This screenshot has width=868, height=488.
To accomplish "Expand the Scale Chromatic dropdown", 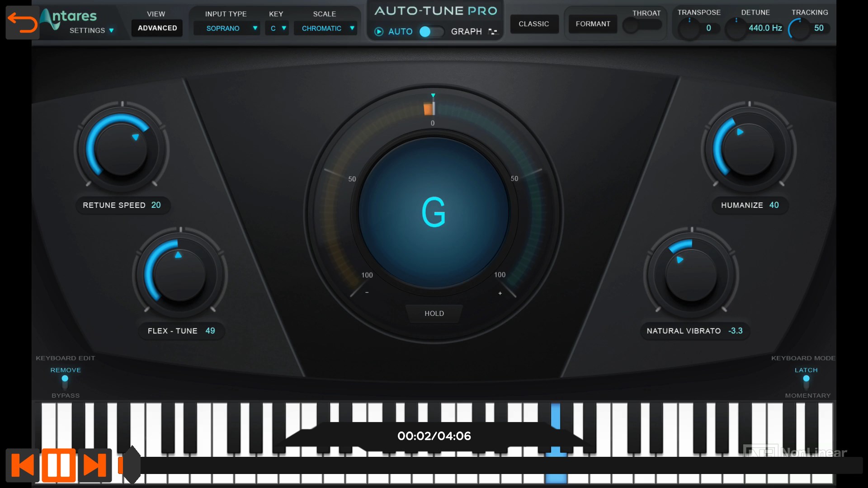I will click(x=325, y=28).
